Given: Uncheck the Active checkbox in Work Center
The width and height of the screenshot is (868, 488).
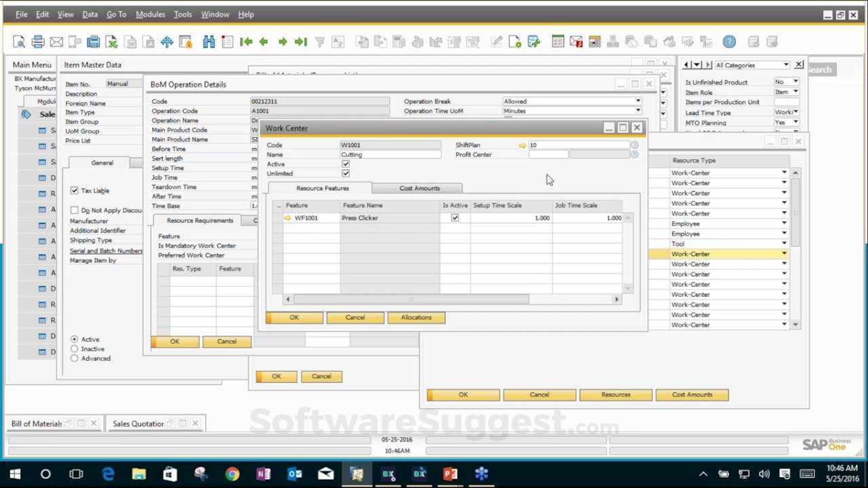Looking at the screenshot, I should pos(346,164).
